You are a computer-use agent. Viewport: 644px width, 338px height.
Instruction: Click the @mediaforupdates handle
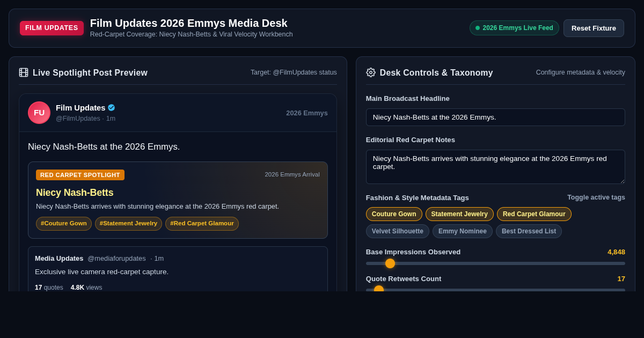116,259
